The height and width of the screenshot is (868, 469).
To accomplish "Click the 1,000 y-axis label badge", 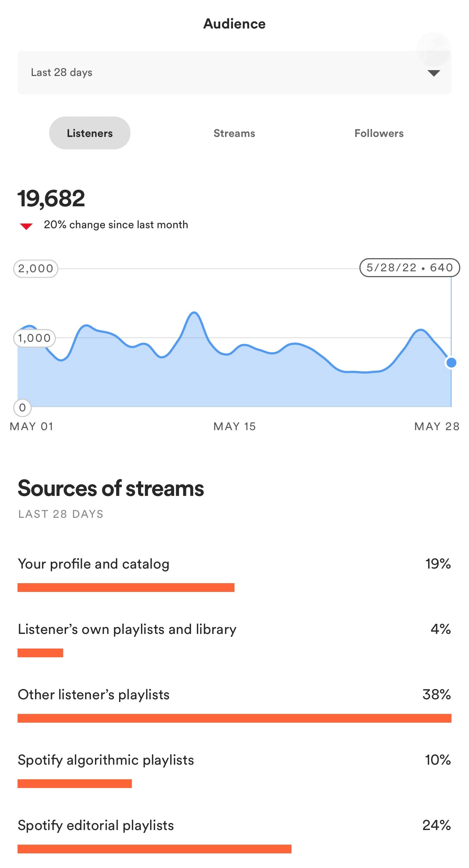I will pos(34,338).
